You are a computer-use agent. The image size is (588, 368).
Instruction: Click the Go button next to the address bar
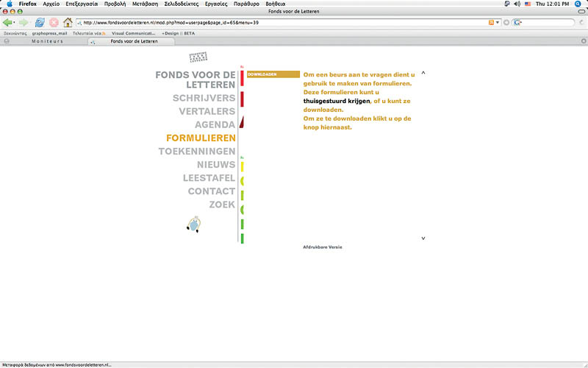tap(506, 23)
